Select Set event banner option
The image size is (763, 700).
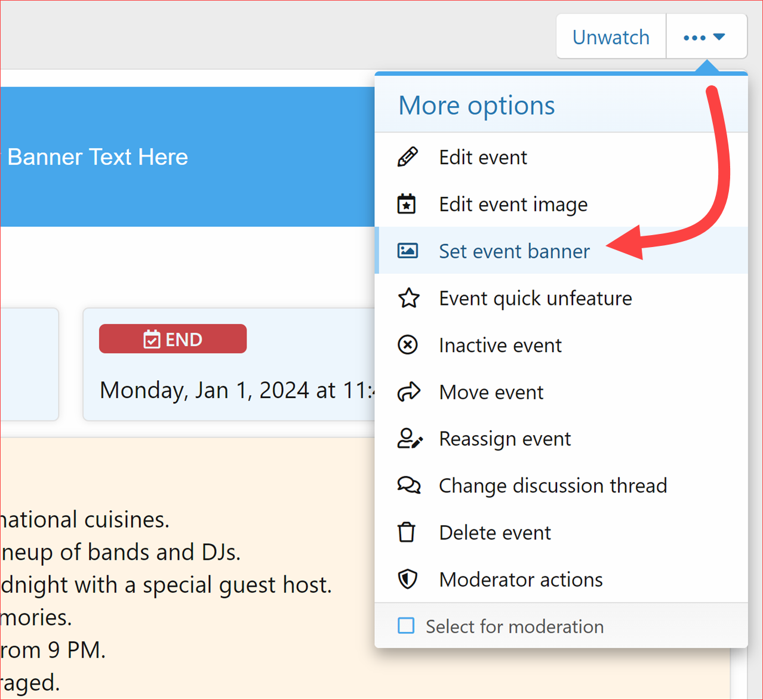561,251
